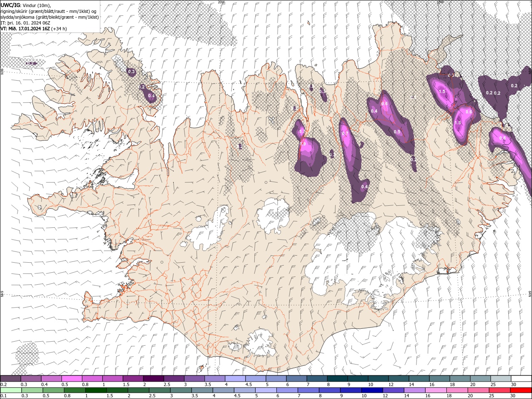Viewport: 532px width, 399px height.
Task: Click the 'slydda/snjókoma' legend description line
Action: (x=50, y=17)
